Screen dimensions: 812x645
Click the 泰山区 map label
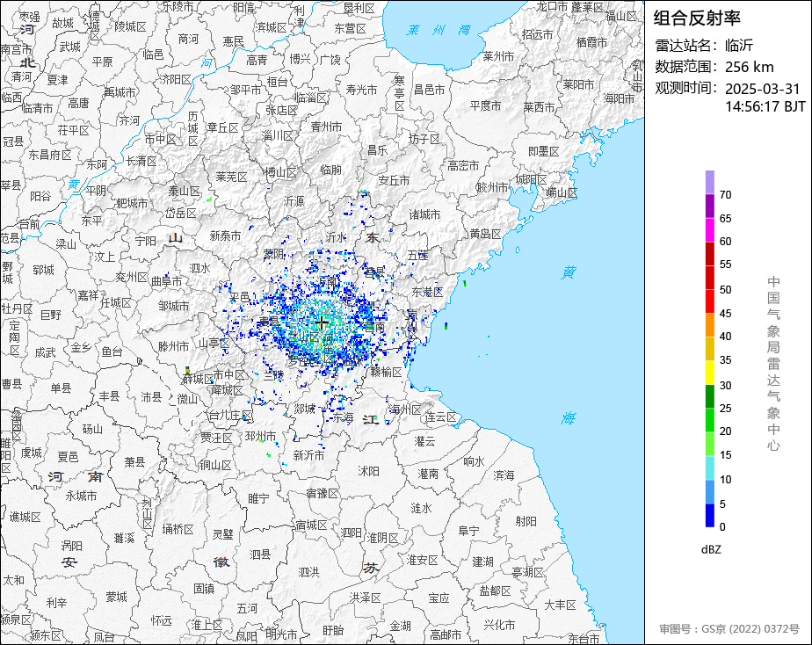click(x=184, y=191)
